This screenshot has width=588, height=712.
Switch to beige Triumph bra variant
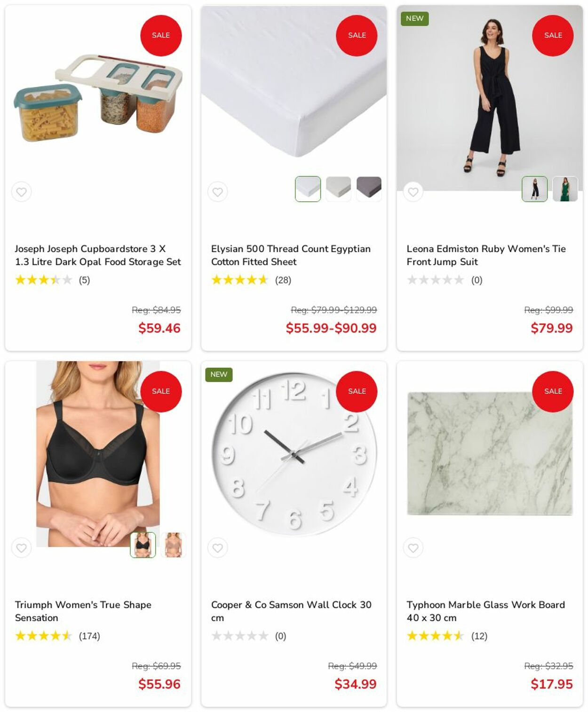point(174,545)
